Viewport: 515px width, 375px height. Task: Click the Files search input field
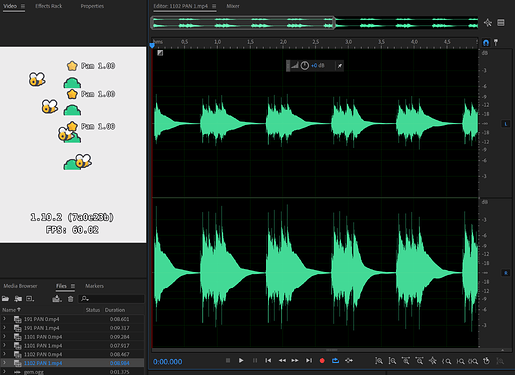[x=112, y=299]
